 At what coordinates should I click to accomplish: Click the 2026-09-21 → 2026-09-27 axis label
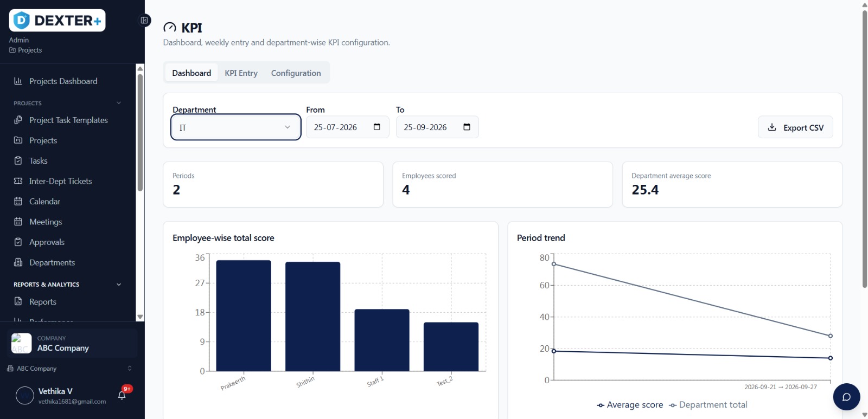click(781, 387)
